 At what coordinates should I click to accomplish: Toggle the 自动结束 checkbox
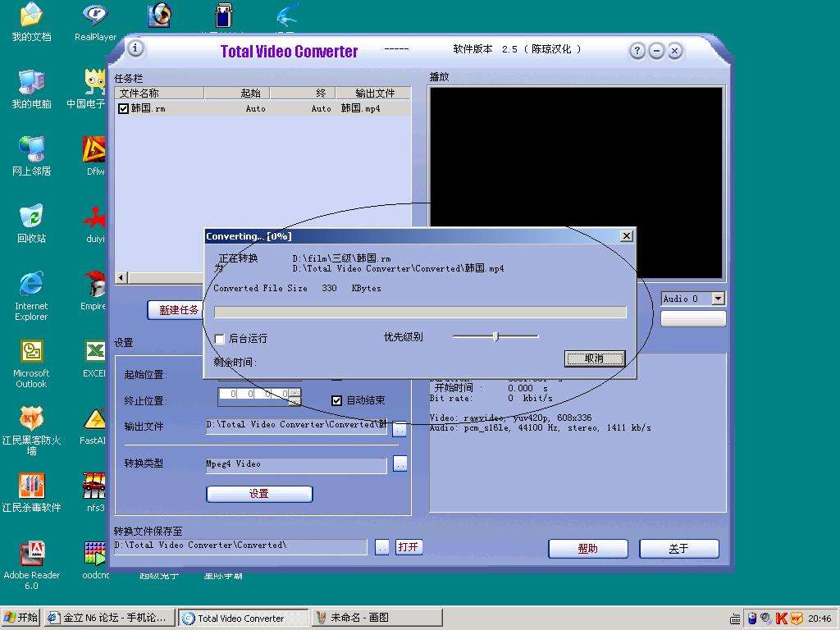(x=336, y=400)
